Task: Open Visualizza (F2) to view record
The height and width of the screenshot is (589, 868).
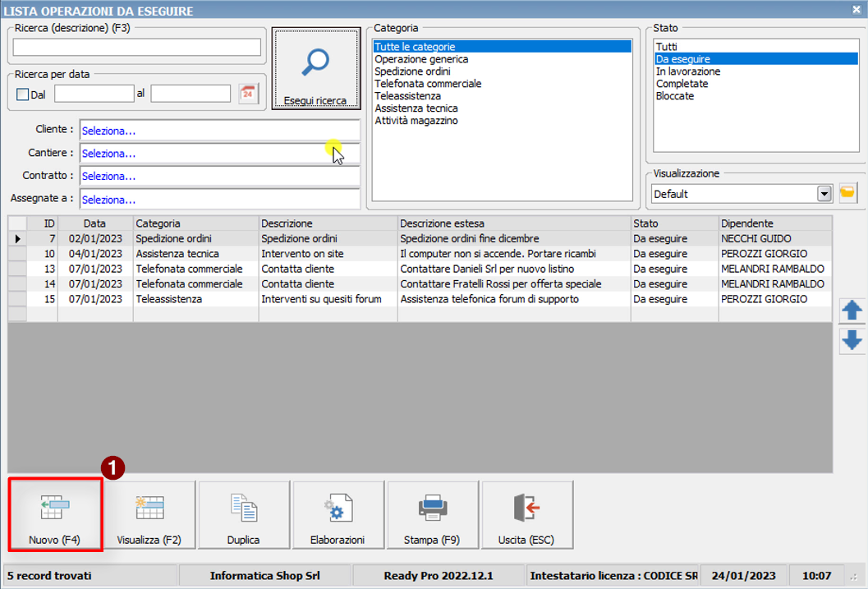Action: pos(149,508)
